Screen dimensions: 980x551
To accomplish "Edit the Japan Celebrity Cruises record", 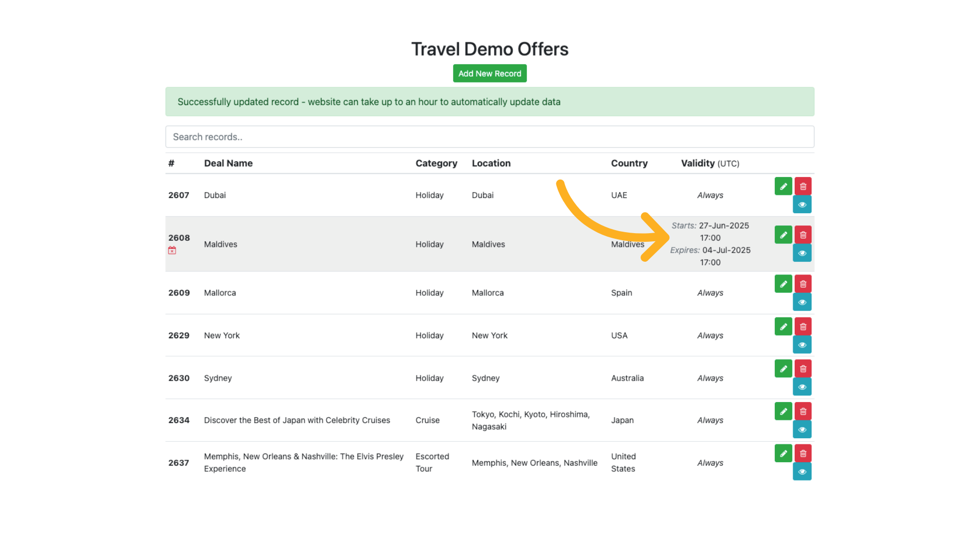I will click(783, 411).
